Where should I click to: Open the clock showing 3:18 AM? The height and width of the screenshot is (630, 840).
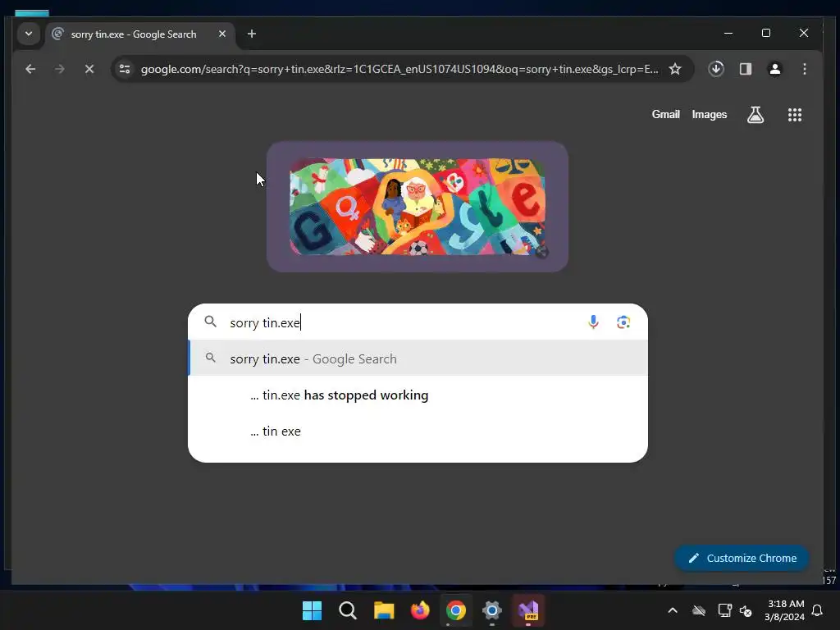(785, 610)
